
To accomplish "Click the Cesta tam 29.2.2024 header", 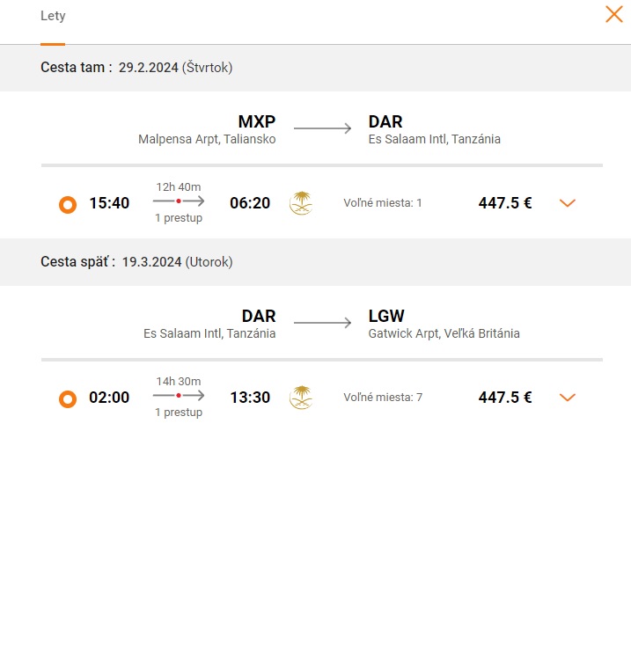I will tap(136, 67).
